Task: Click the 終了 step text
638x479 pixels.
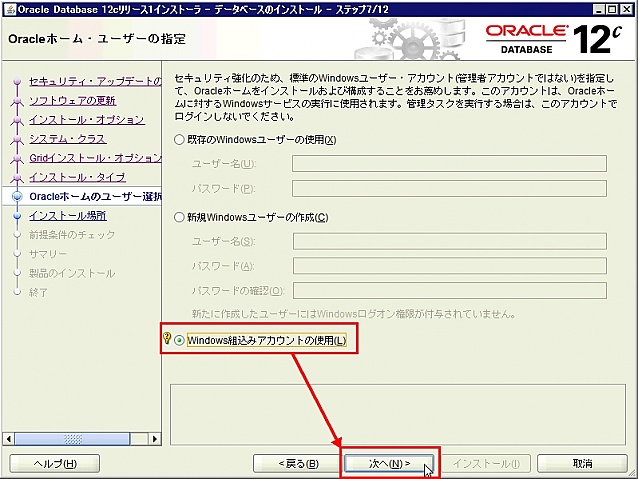Action: [x=38, y=292]
